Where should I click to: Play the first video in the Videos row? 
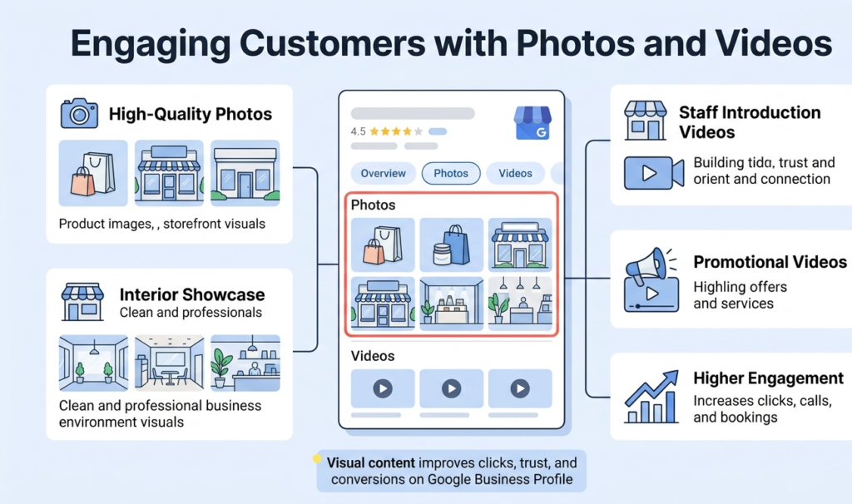pos(383,389)
